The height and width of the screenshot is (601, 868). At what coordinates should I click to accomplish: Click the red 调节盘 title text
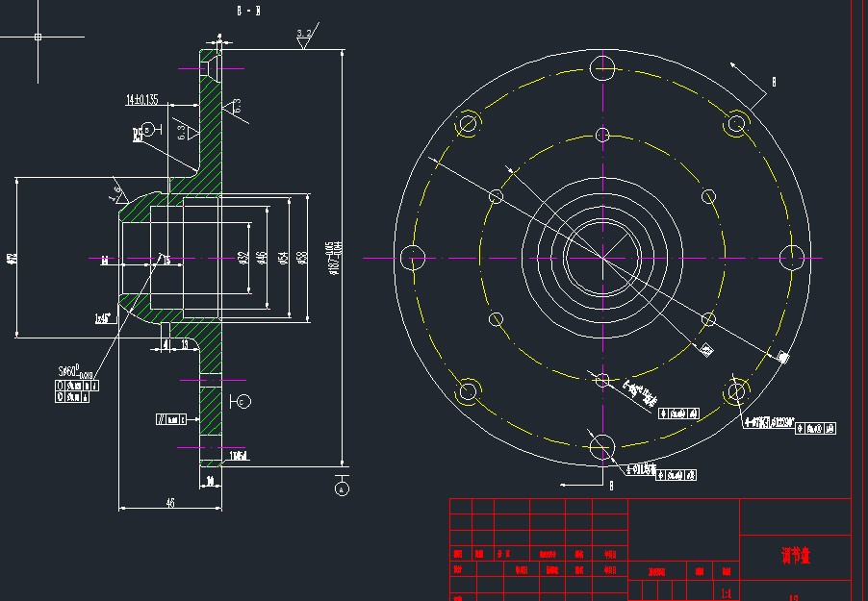point(796,555)
